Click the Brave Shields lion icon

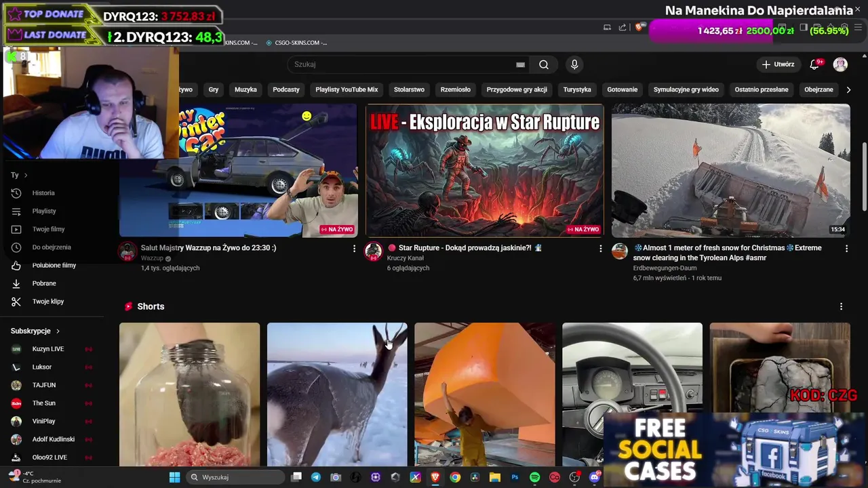[x=639, y=27]
